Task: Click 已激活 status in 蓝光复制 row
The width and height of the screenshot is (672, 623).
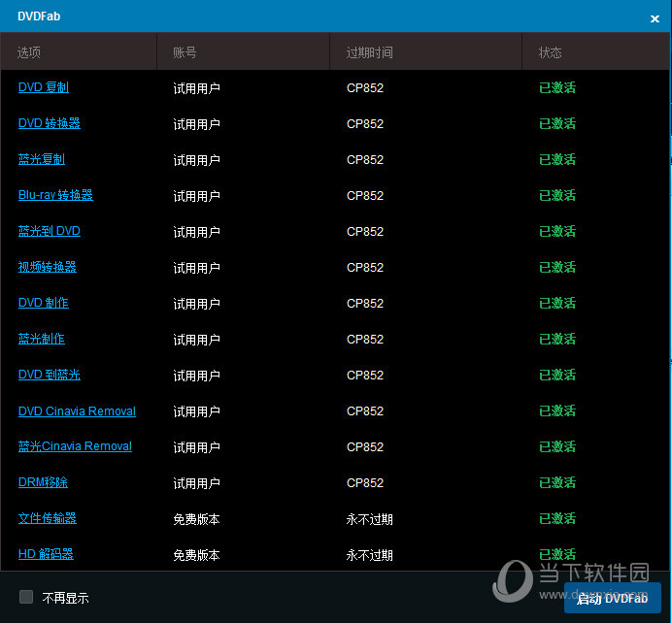Action: (x=557, y=160)
